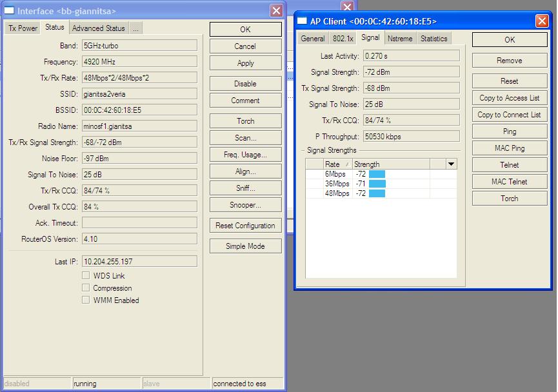558x392 pixels.
Task: Click Reset Configuration button
Action: (x=246, y=225)
